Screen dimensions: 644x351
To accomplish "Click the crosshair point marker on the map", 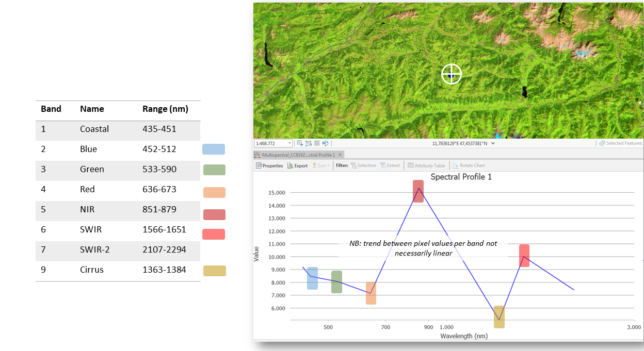I will (x=452, y=74).
